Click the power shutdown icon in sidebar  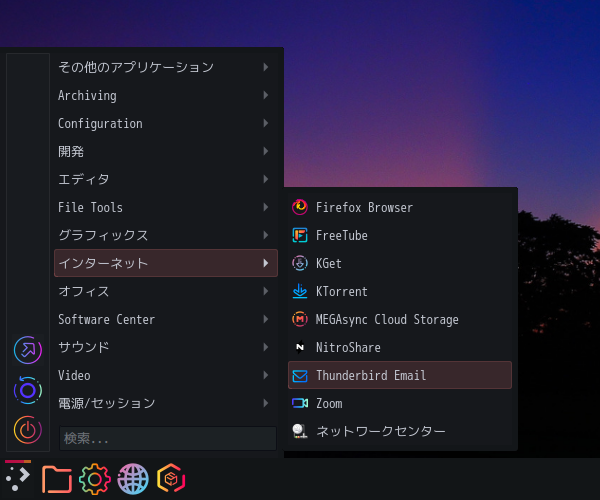pos(28,430)
